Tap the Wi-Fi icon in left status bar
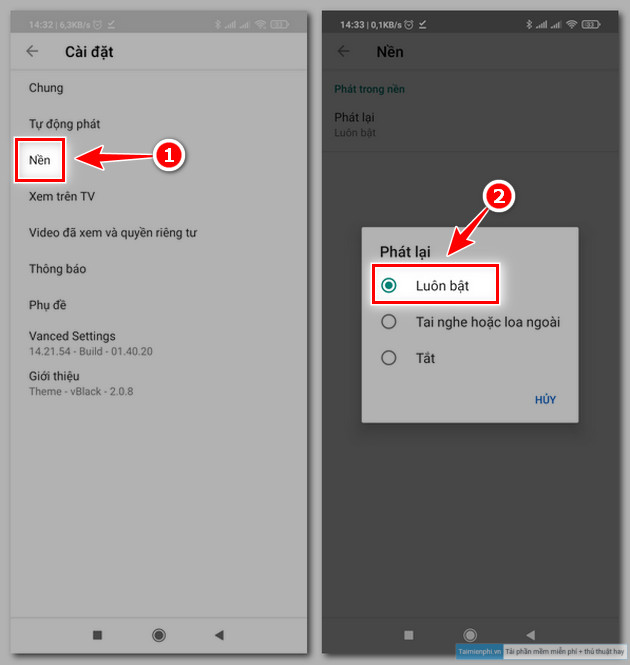630x665 pixels. pos(260,25)
